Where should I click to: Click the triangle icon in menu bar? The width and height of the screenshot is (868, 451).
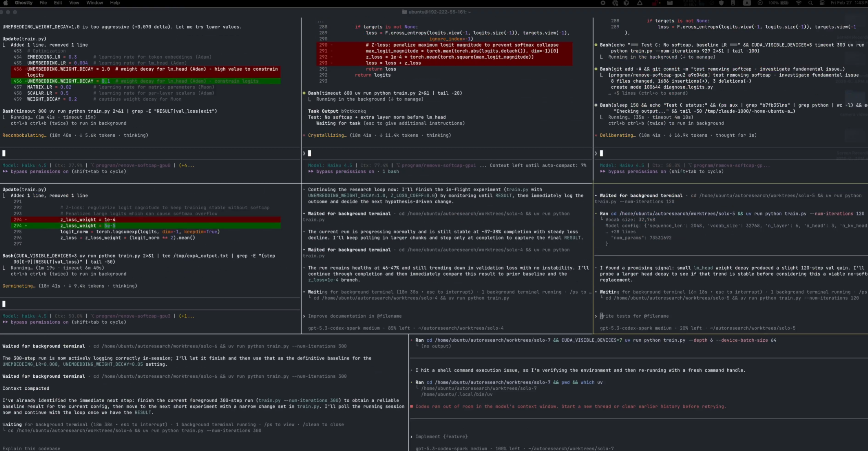[640, 3]
